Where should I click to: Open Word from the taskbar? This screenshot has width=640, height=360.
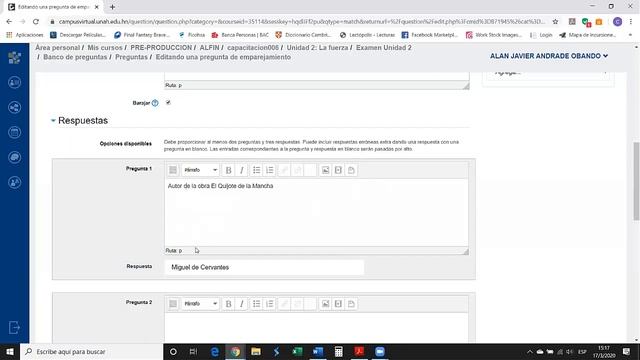(318, 351)
